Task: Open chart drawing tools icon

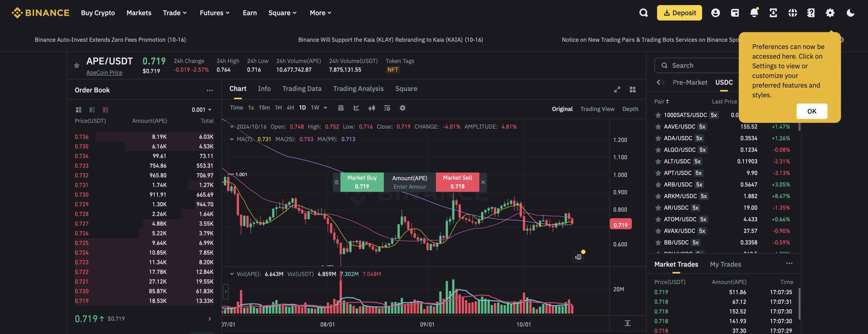Action: [356, 108]
